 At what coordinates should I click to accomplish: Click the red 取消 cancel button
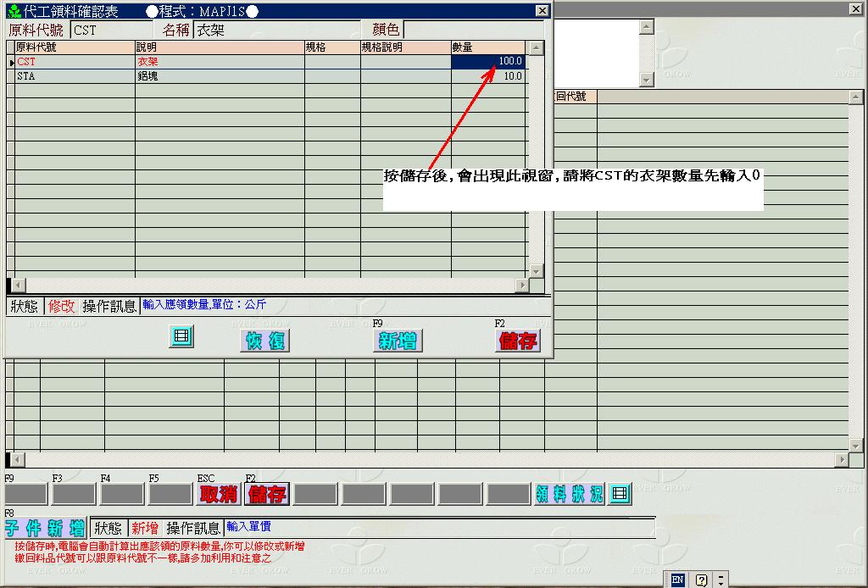(x=219, y=494)
